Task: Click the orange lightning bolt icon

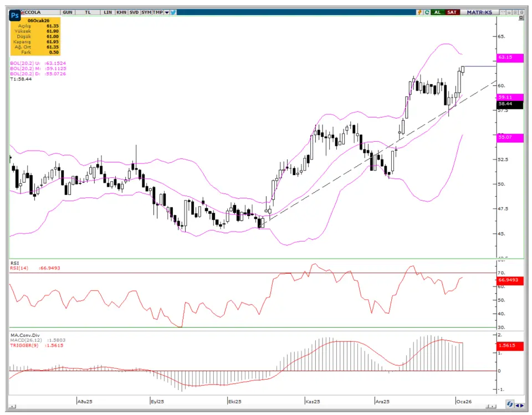Action: click(x=420, y=12)
